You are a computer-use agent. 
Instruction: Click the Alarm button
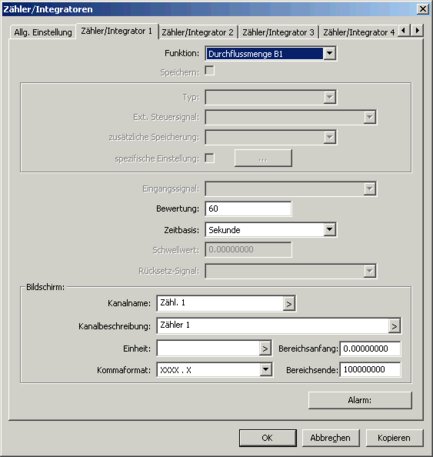tap(360, 400)
